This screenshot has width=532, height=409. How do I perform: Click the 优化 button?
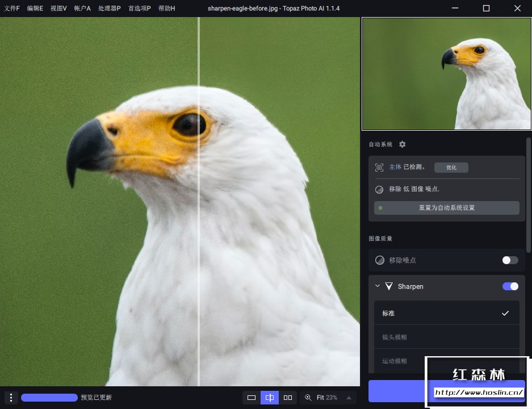(x=451, y=168)
